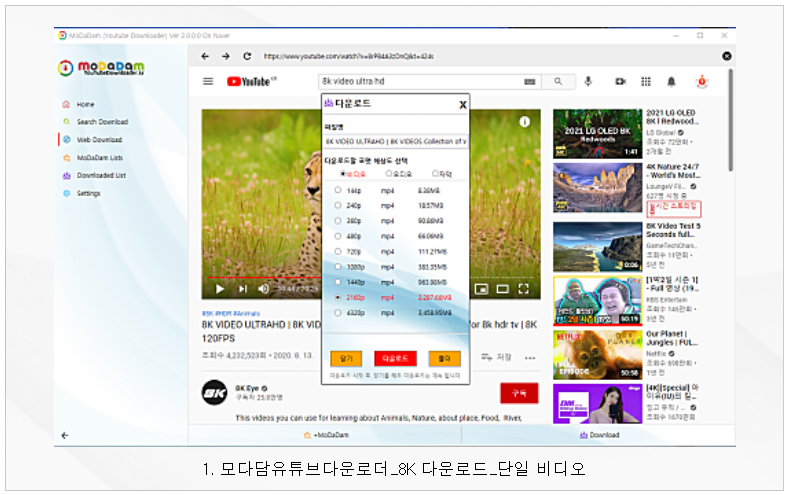This screenshot has width=790, height=495.
Task: Choose the 144p mp4 resolution
Action: (338, 191)
